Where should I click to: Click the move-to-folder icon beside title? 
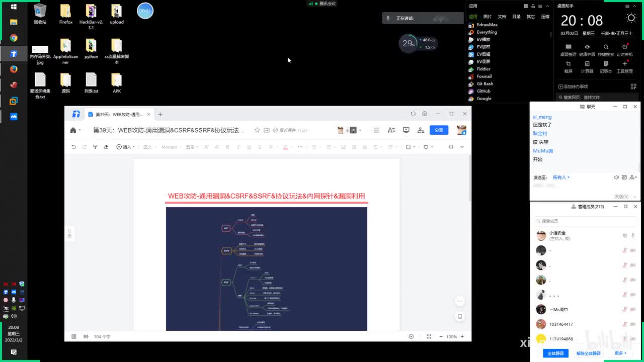coord(267,130)
